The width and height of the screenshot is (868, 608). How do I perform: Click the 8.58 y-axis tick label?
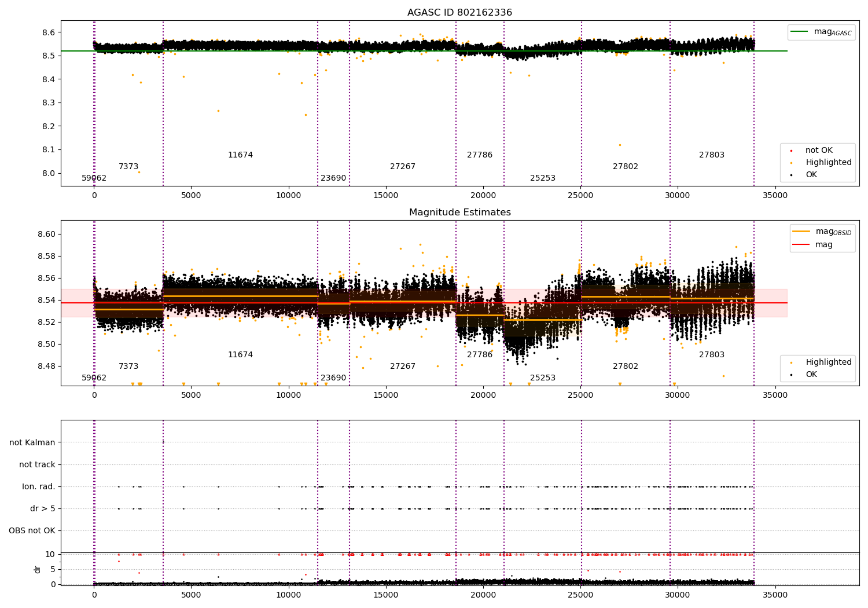46,257
